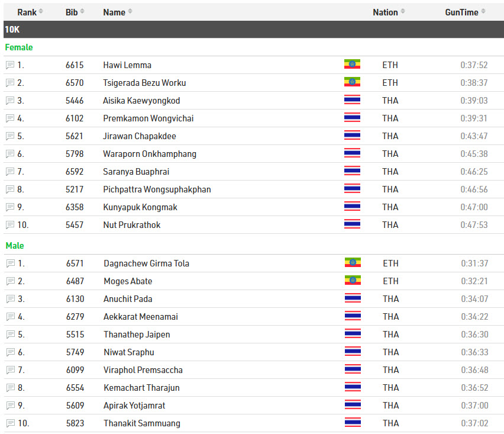The image size is (504, 434).
Task: Click the gun time 0:31:37
Action: [475, 263]
